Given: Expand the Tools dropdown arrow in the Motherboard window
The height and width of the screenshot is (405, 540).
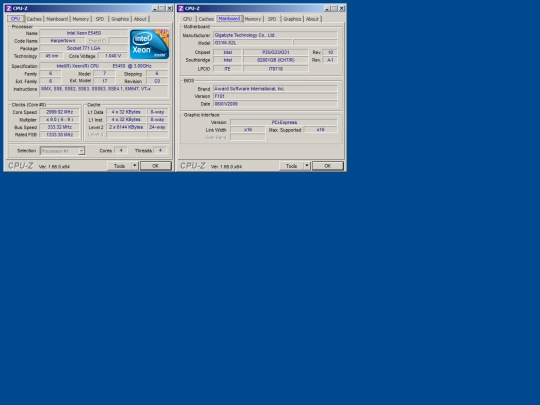Looking at the screenshot, I should (x=307, y=166).
